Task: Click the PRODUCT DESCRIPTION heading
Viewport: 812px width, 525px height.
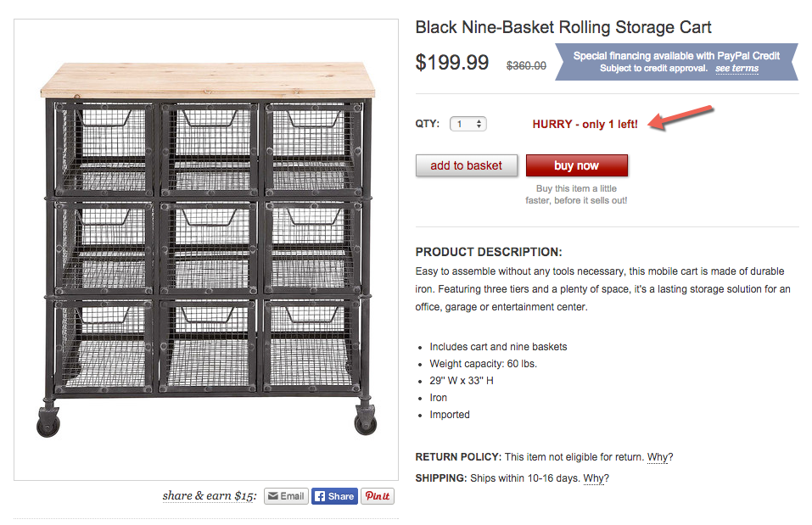Action: click(489, 252)
